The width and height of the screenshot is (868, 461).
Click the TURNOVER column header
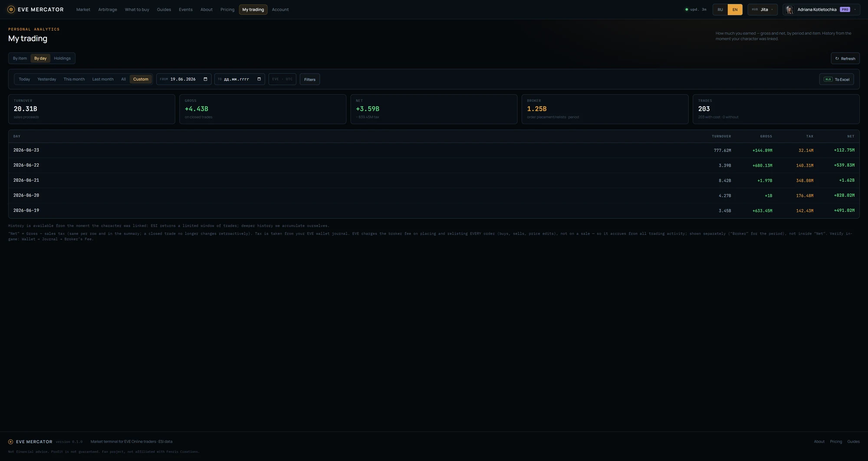[721, 136]
